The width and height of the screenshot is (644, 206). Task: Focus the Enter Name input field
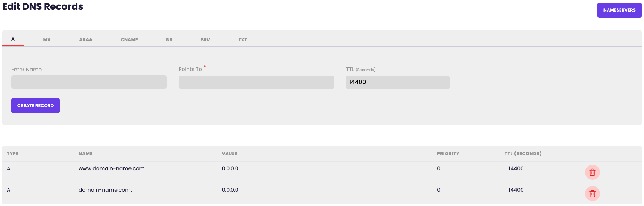[89, 82]
